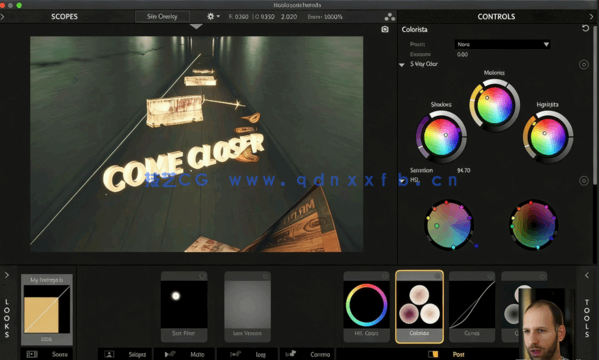Click the Matte tab icon
Viewport: 599px width, 360px height.
(x=170, y=354)
